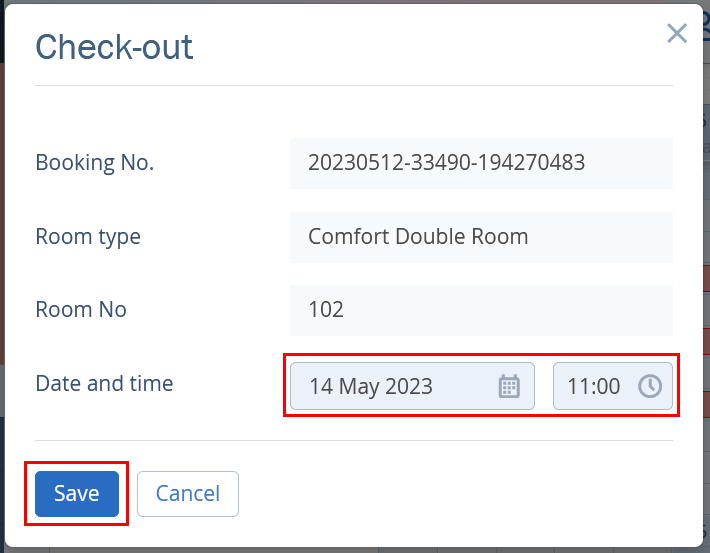This screenshot has width=710, height=553.
Task: Click the Date and time label
Action: pos(104,384)
